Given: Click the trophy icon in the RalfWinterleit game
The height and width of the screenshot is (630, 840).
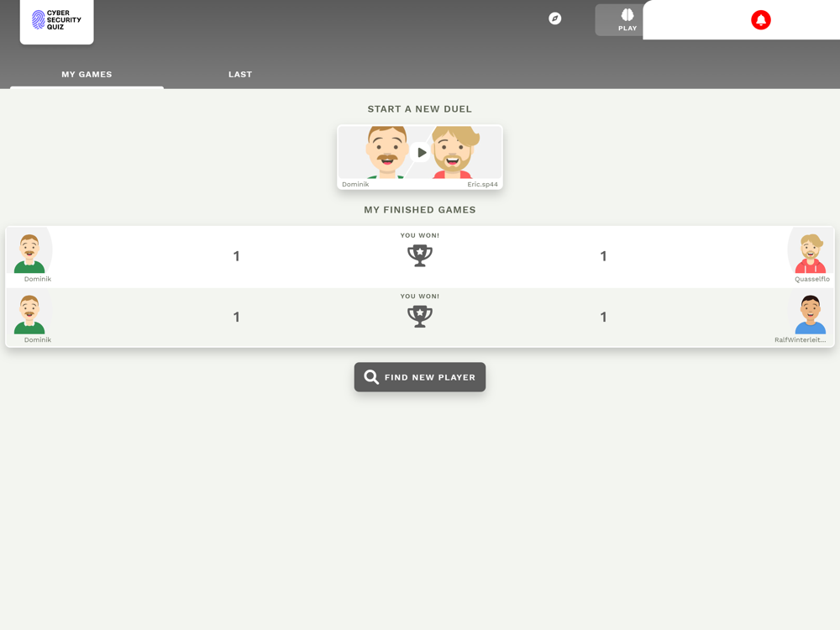Looking at the screenshot, I should pyautogui.click(x=420, y=316).
